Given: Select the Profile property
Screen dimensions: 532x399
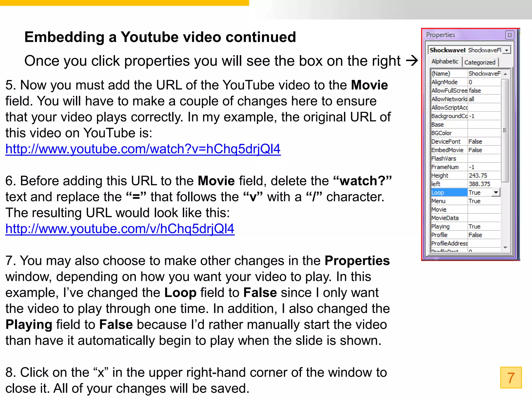Looking at the screenshot, I should click(449, 235).
